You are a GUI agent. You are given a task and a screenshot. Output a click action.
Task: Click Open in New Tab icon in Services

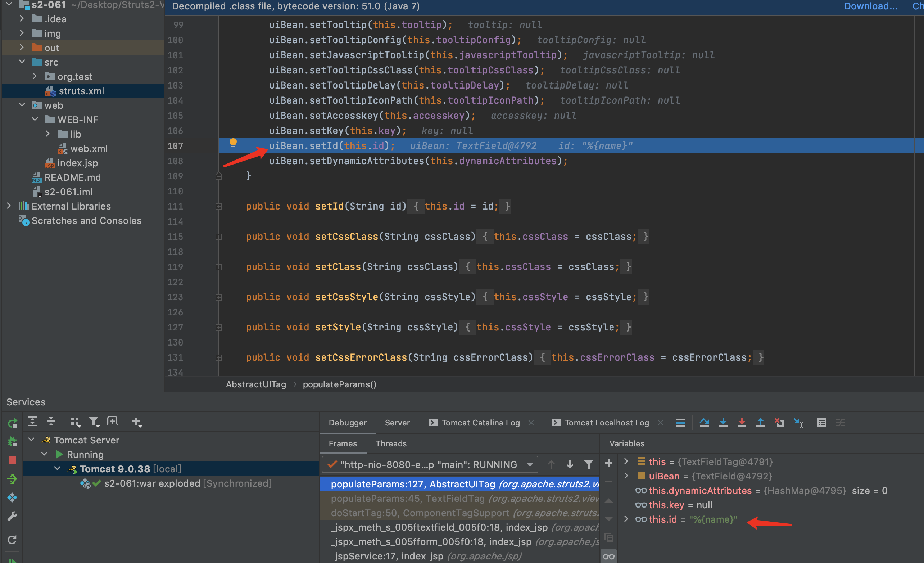pyautogui.click(x=112, y=421)
